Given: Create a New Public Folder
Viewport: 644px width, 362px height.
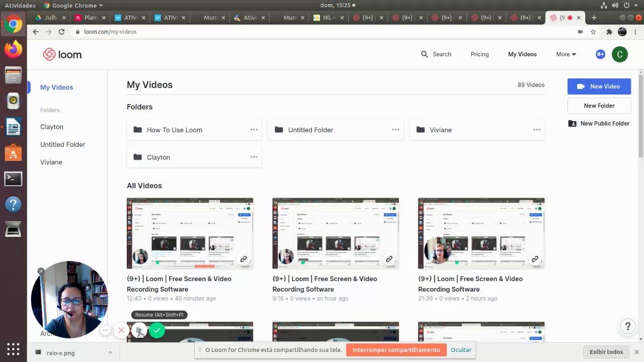Looking at the screenshot, I should 599,124.
